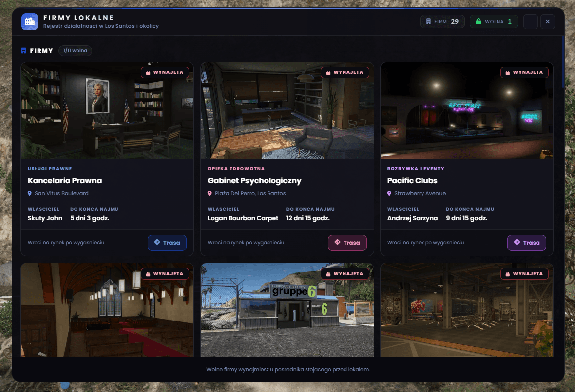Click the title Pacific Clubs

(x=412, y=180)
